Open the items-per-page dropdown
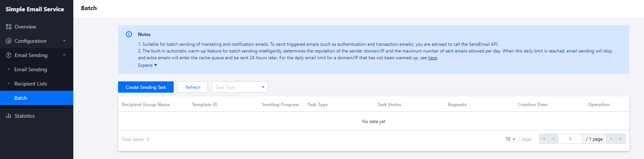This screenshot has height=159, width=644. (x=510, y=139)
